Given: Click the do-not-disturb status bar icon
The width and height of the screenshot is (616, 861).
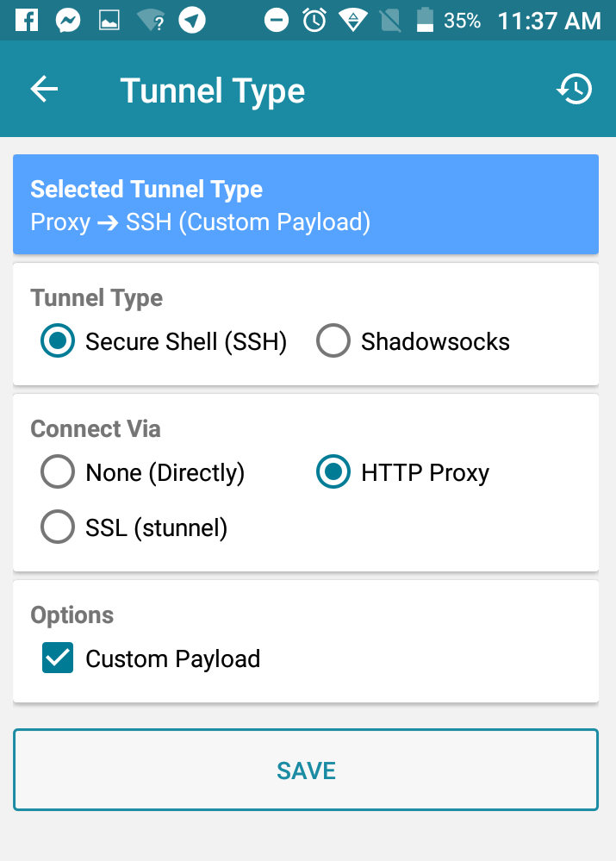Looking at the screenshot, I should coord(276,19).
